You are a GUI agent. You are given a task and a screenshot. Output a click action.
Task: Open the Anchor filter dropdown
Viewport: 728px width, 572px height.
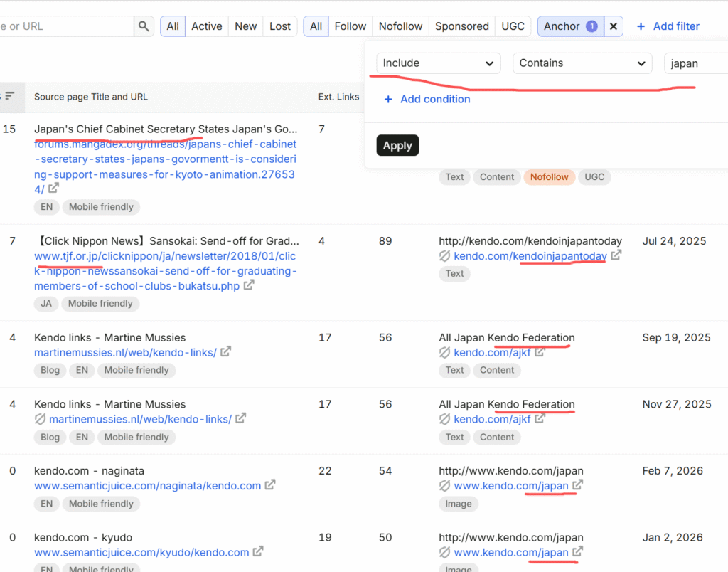pyautogui.click(x=571, y=26)
